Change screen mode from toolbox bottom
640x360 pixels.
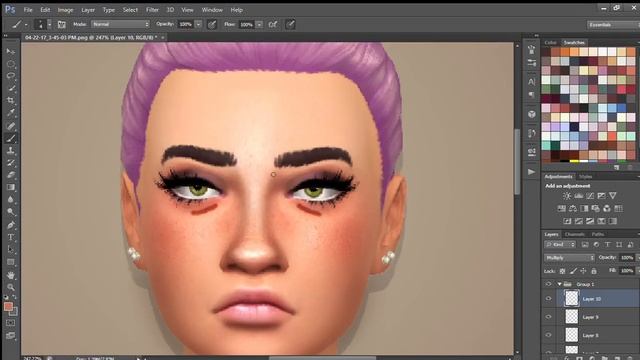pyautogui.click(x=11, y=336)
